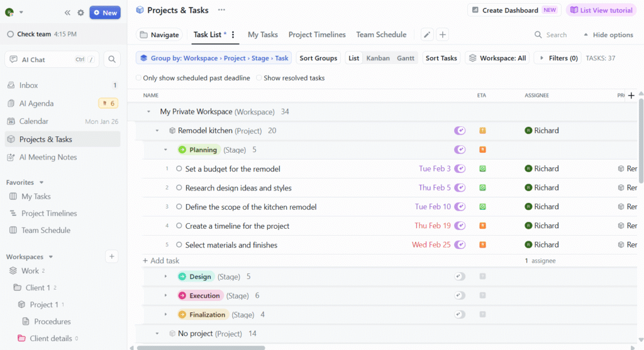This screenshot has height=350, width=644.
Task: Open the Workspace: All dropdown
Action: (x=497, y=58)
